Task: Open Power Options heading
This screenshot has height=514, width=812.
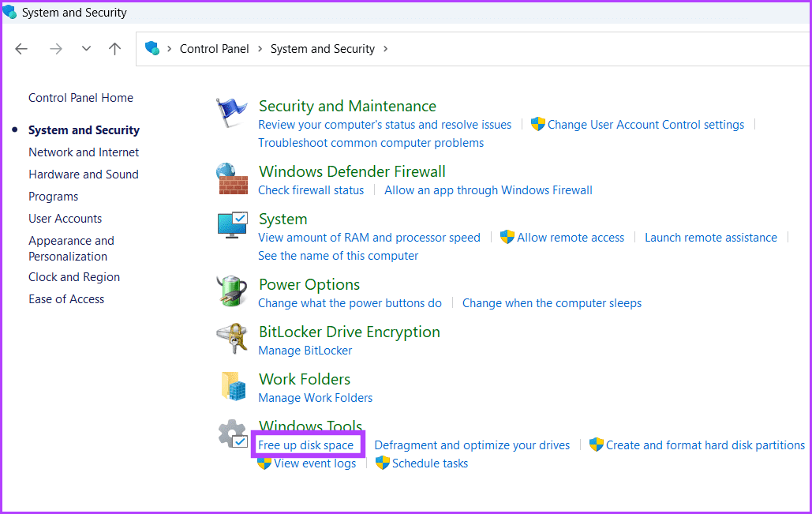Action: pos(309,284)
